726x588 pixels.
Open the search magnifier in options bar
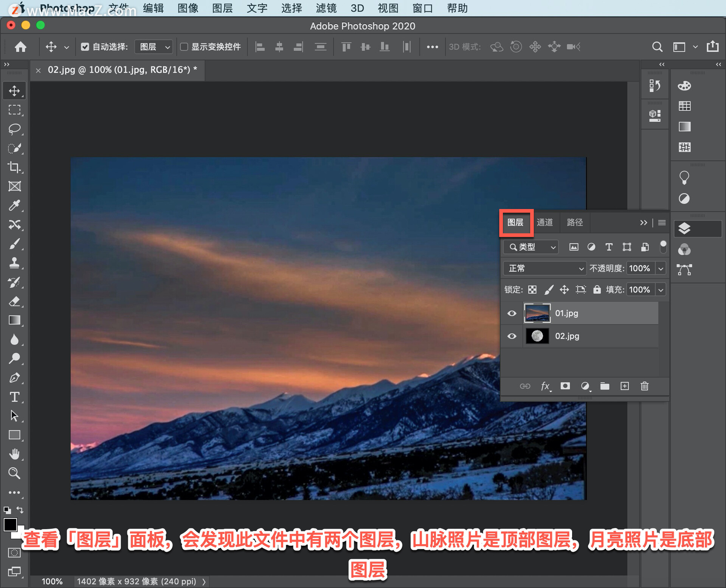click(x=657, y=47)
